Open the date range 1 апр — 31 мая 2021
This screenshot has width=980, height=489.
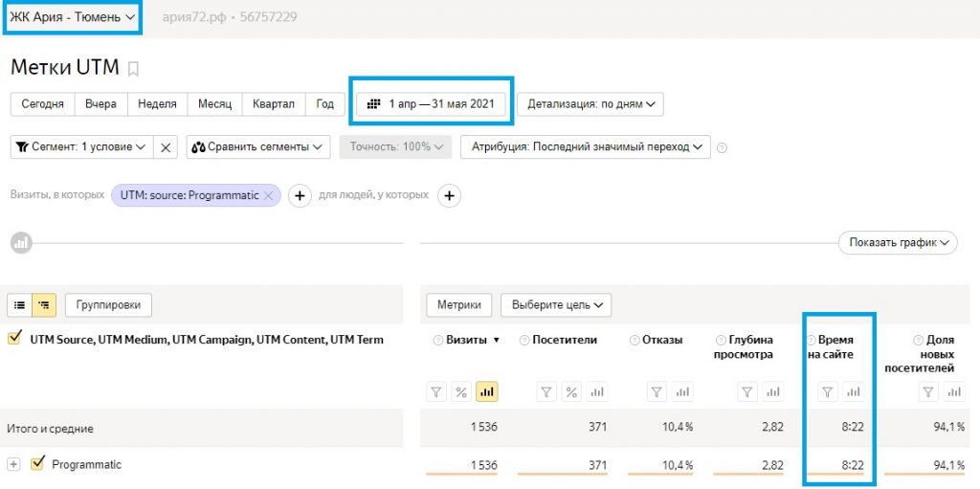[431, 104]
